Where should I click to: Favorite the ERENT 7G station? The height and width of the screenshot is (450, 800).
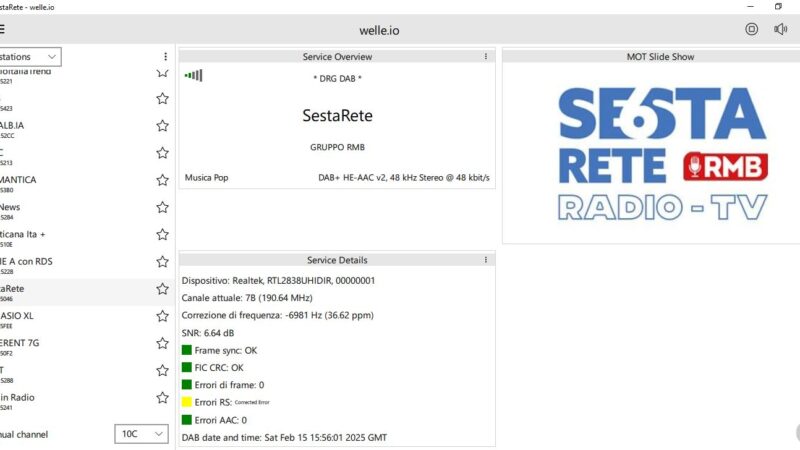(x=162, y=343)
